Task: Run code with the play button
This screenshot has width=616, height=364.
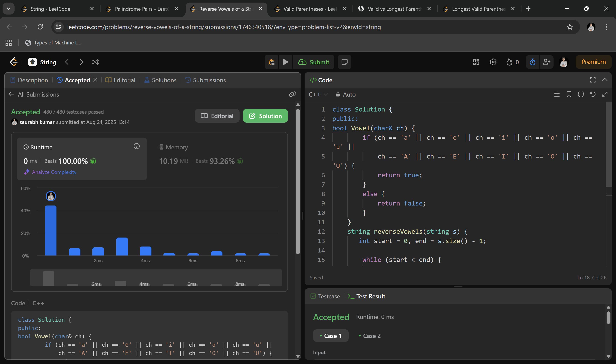Action: coord(285,62)
